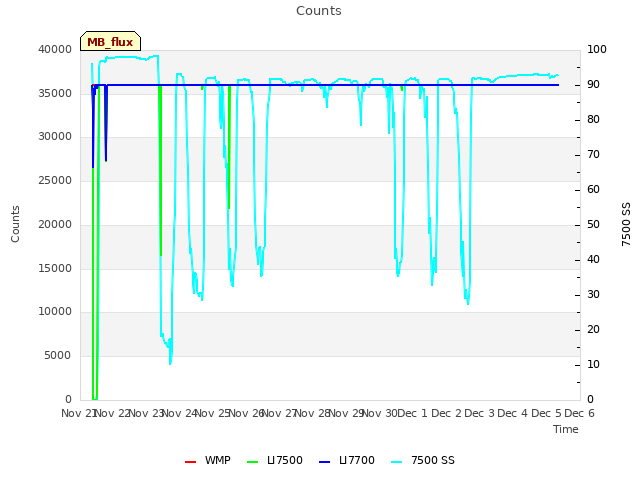Click the right axis 90 tick label
Image resolution: width=640 pixels, height=480 pixels.
click(x=593, y=84)
